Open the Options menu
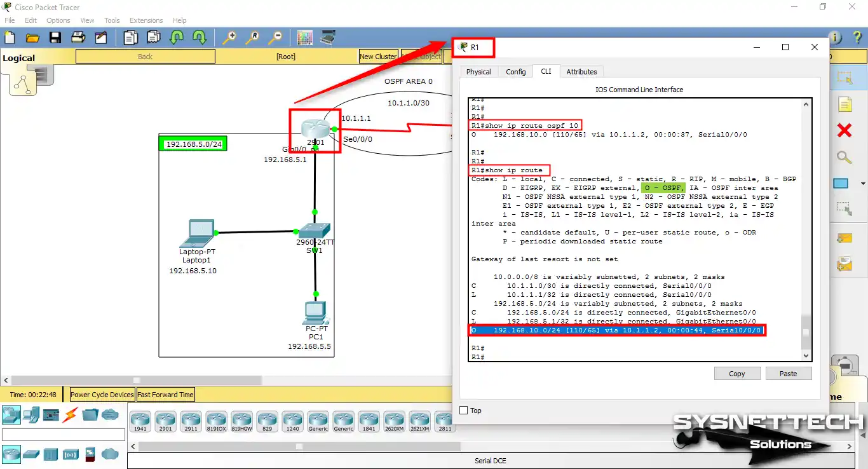Viewport: 868px width, 469px height. pyautogui.click(x=58, y=20)
